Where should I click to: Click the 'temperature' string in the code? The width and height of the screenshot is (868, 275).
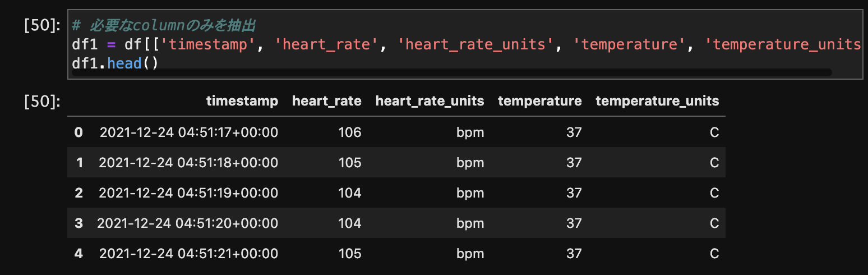(x=630, y=44)
